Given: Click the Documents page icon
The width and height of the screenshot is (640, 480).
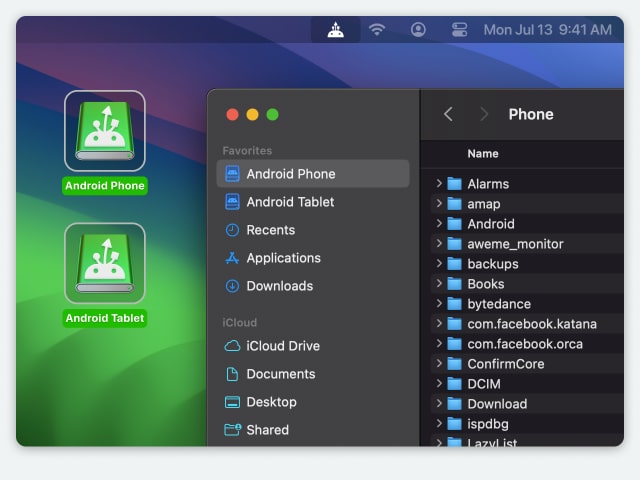Looking at the screenshot, I should (232, 374).
